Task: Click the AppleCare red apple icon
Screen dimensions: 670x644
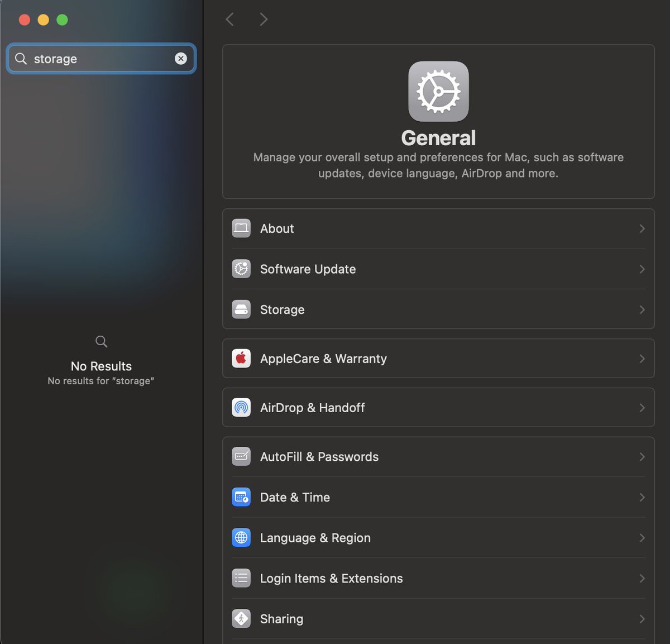Action: (x=241, y=359)
